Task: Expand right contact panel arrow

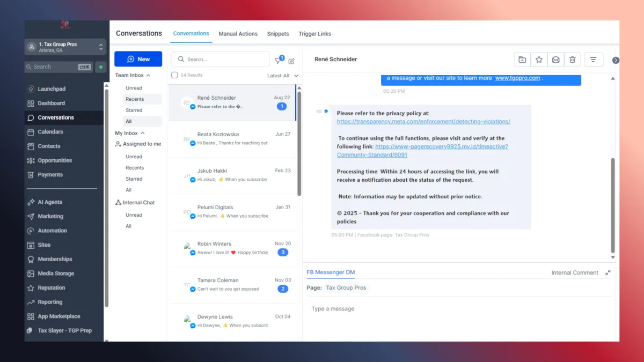Action: coord(616,60)
